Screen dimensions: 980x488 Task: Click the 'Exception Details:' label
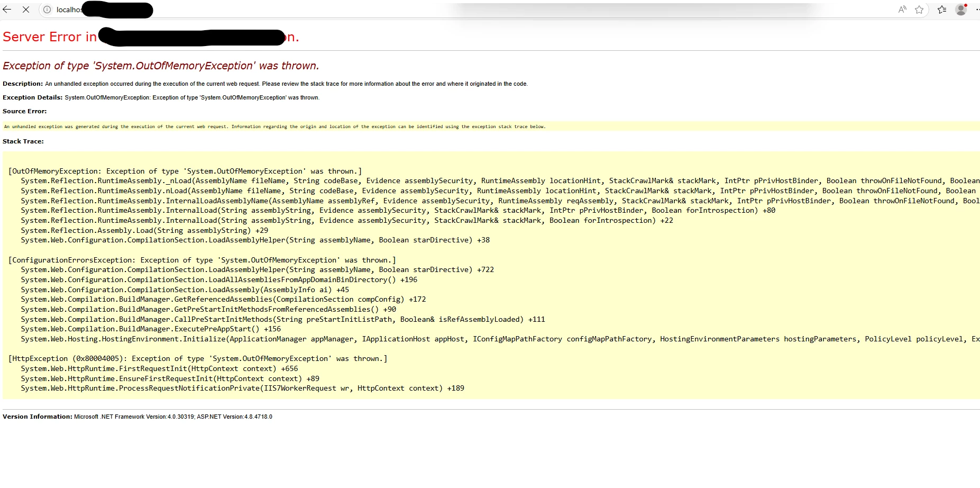click(32, 97)
